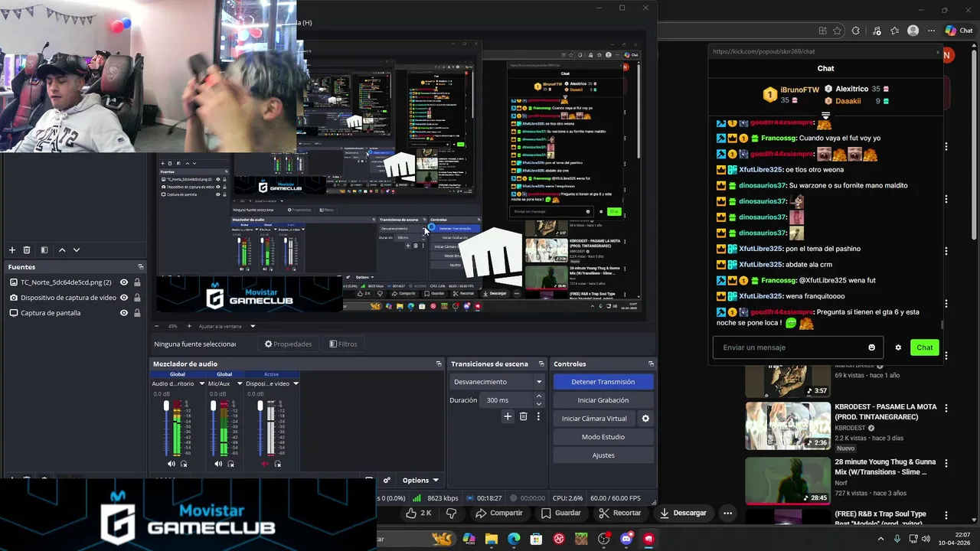
Task: Open Kick chat settings gear icon
Action: (898, 347)
